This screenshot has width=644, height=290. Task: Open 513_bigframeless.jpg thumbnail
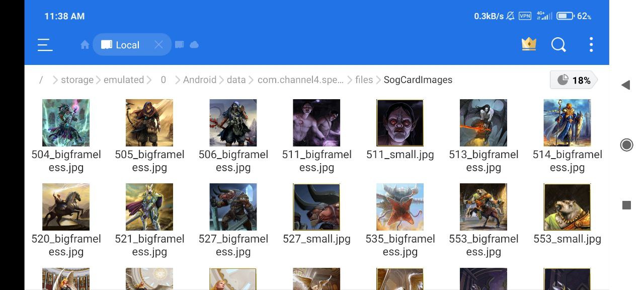pyautogui.click(x=484, y=123)
